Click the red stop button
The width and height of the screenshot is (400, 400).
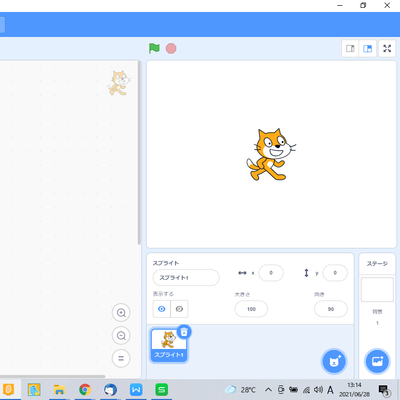pyautogui.click(x=171, y=49)
